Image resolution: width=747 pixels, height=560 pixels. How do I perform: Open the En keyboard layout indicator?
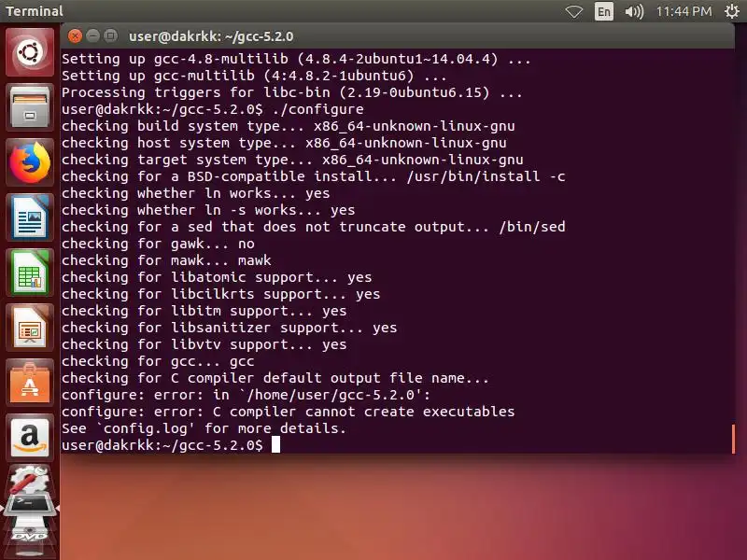[603, 11]
